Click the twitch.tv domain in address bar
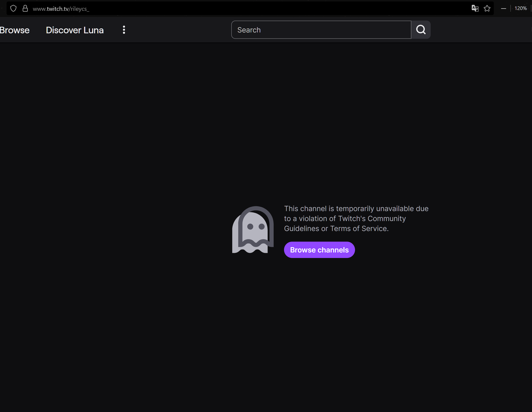Screen dimensions: 532x412 (57, 9)
